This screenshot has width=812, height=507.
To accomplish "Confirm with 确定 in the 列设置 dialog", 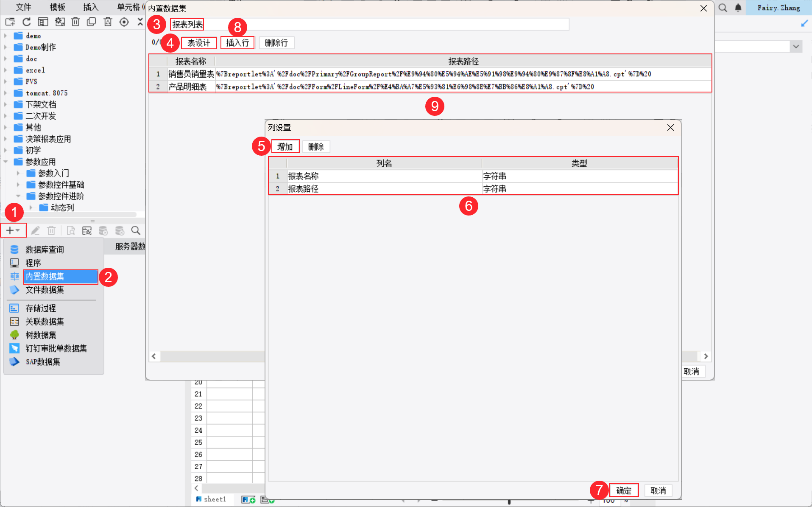I will [x=624, y=490].
